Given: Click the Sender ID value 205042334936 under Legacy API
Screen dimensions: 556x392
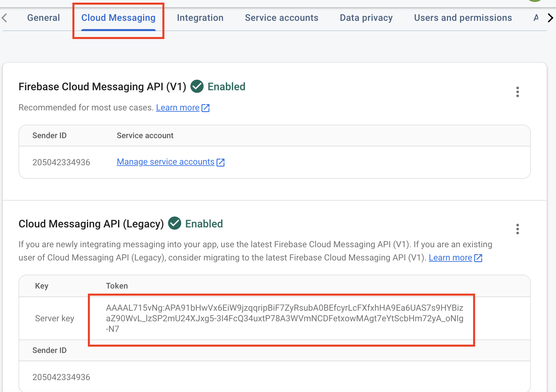Looking at the screenshot, I should pos(61,377).
